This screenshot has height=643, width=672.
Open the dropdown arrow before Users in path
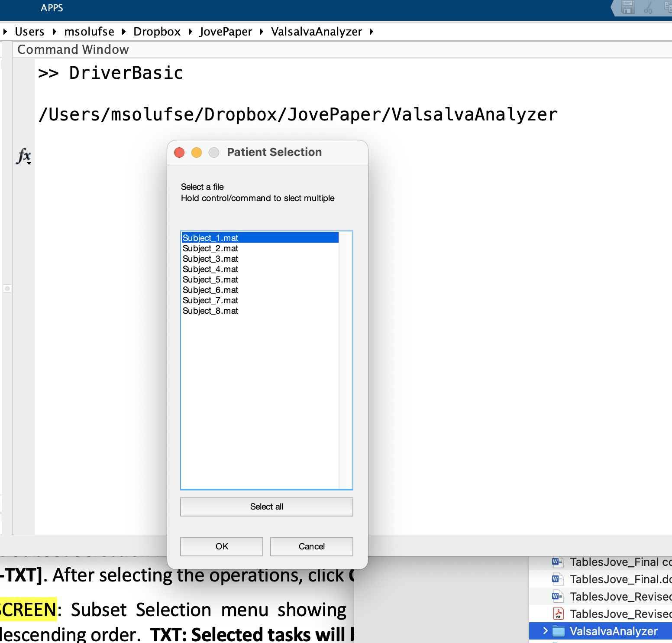tap(5, 32)
